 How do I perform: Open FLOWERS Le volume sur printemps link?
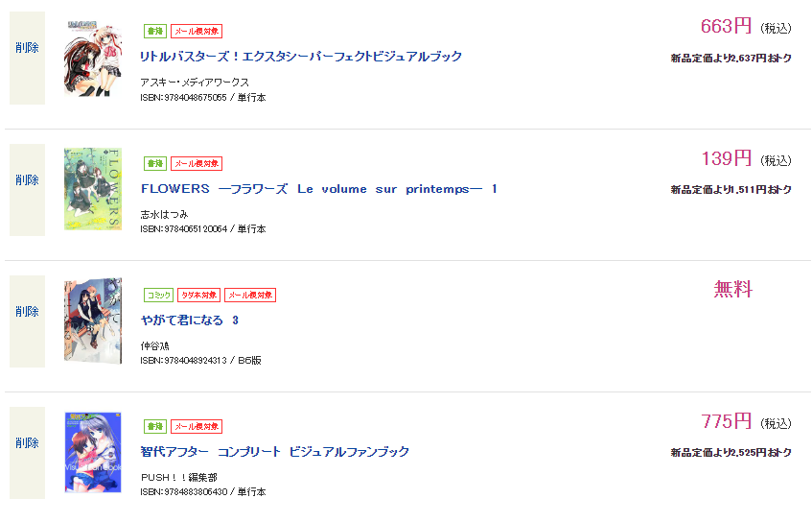[319, 189]
